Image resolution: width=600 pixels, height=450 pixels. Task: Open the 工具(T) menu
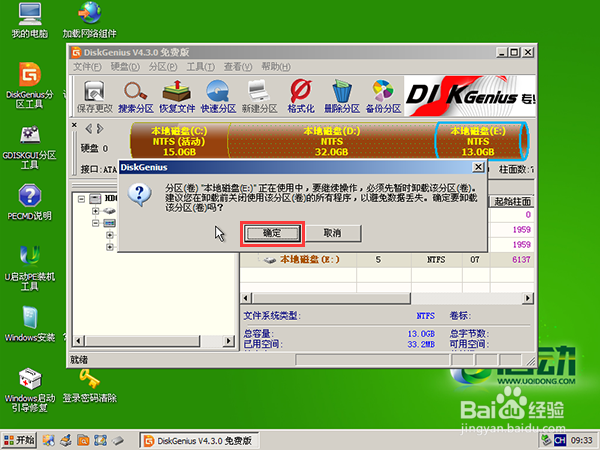(x=201, y=67)
